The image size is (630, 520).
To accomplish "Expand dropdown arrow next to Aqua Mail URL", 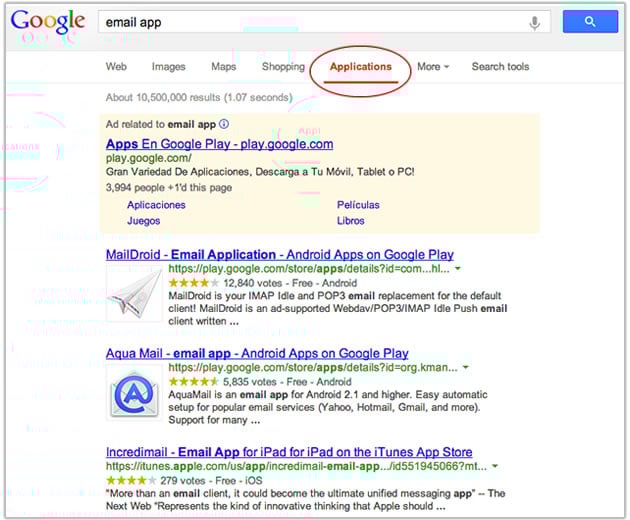I will click(x=466, y=367).
